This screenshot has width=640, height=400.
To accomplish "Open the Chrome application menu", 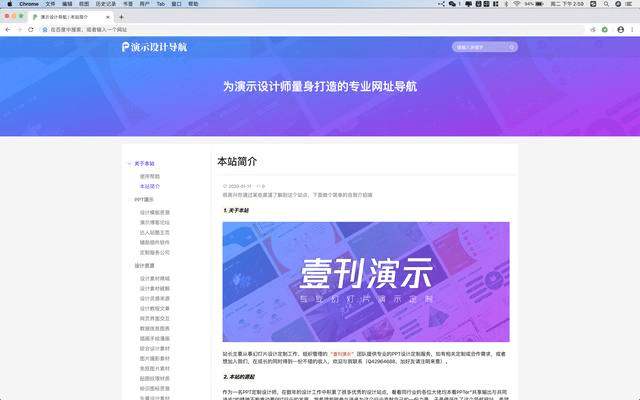I will (29, 4).
